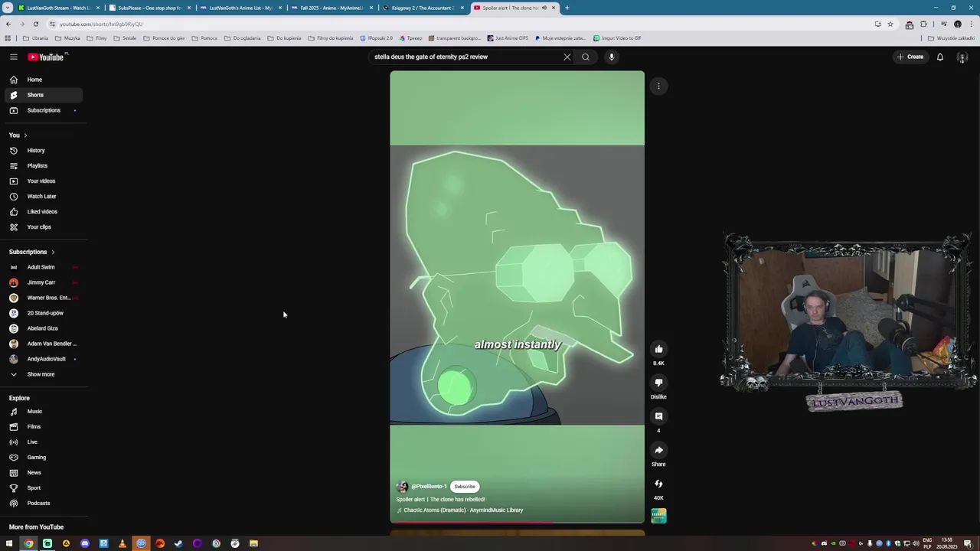Go to Home in the sidebar
Image resolution: width=980 pixels, height=551 pixels.
coord(43,80)
